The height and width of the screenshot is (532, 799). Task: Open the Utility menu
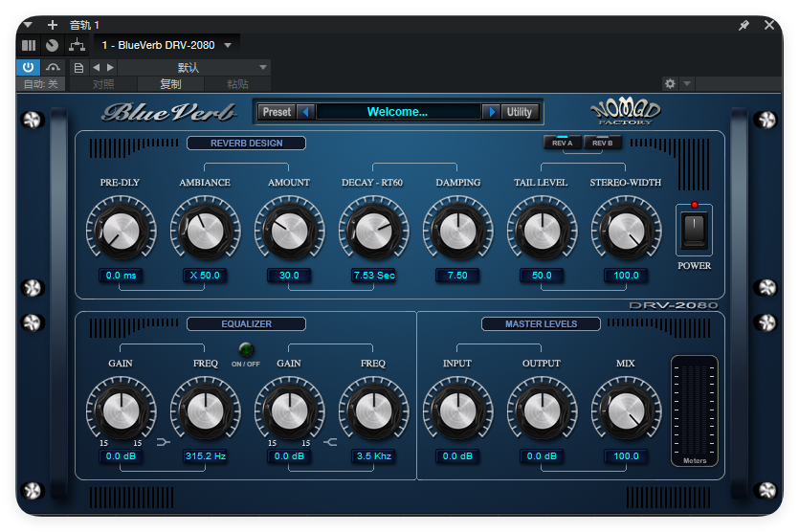(520, 112)
